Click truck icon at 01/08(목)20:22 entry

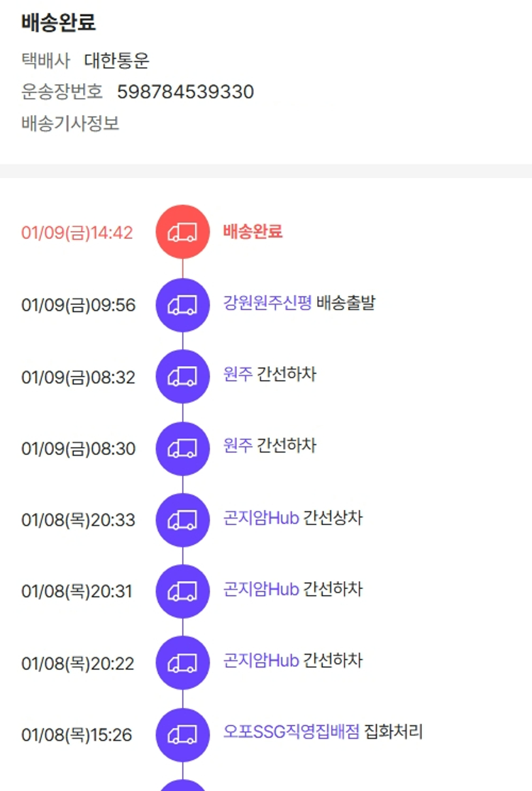point(182,663)
